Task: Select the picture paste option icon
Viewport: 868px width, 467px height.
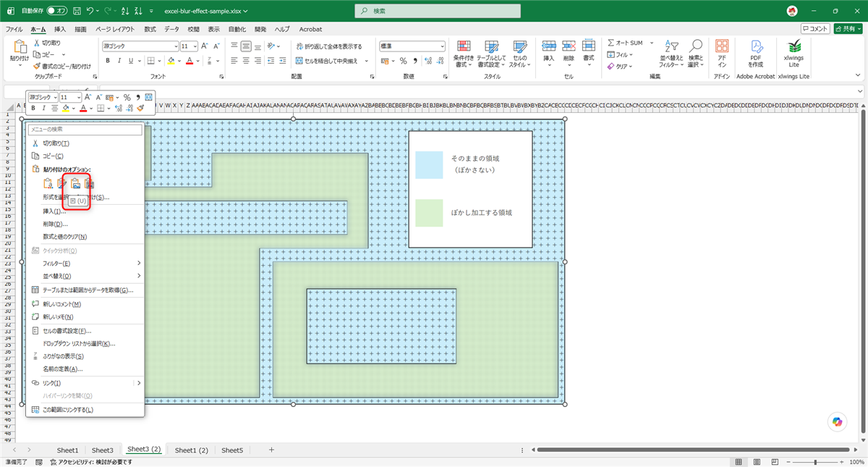Action: click(75, 183)
